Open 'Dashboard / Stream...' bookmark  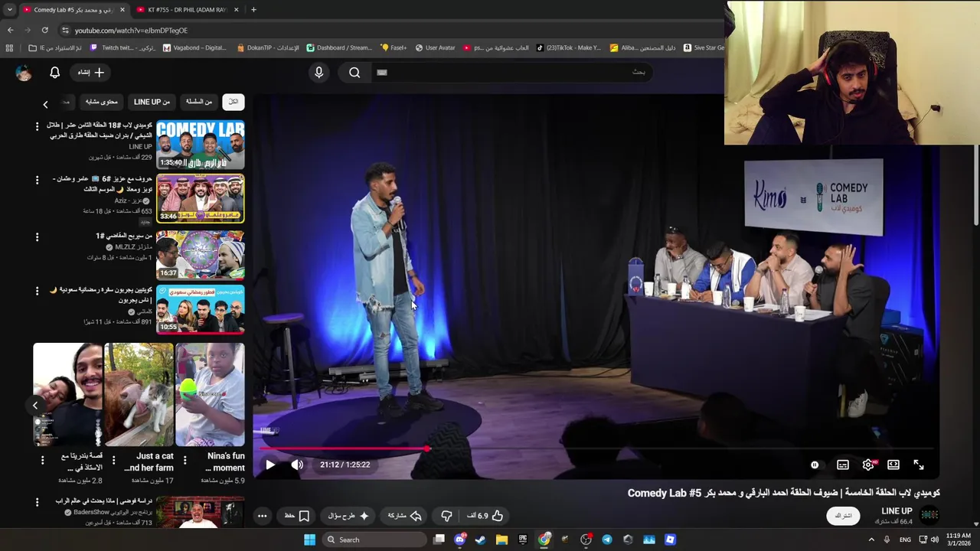[x=339, y=47]
